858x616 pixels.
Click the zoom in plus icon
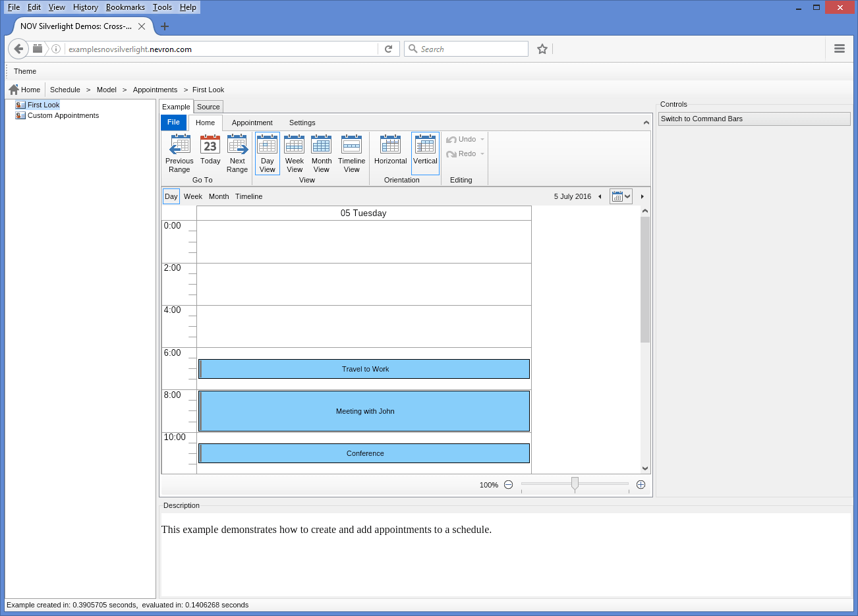(x=641, y=485)
